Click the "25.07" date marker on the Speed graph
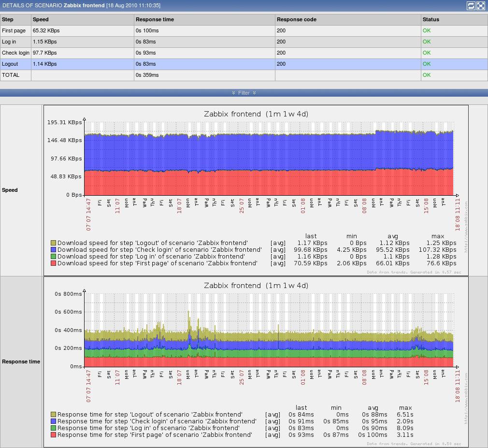 tap(242, 206)
